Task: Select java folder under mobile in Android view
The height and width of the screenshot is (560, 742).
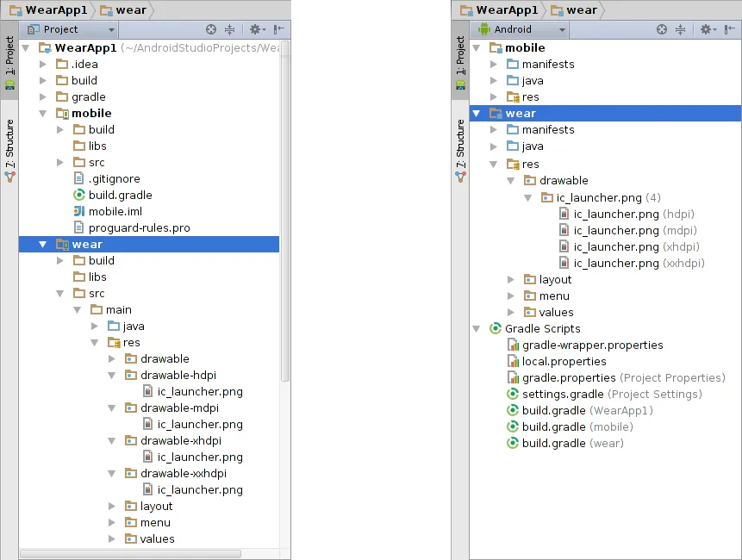Action: pyautogui.click(x=525, y=80)
